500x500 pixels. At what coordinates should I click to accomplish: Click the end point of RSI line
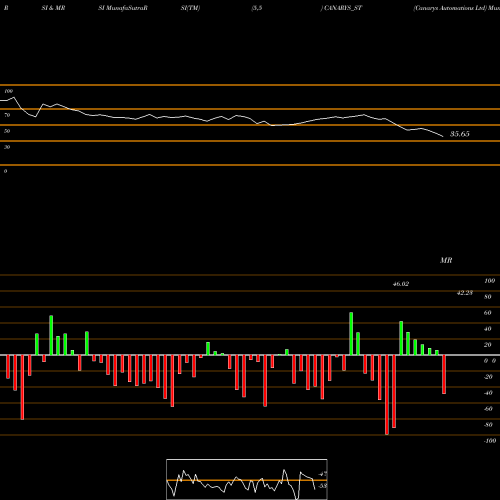pyautogui.click(x=443, y=137)
